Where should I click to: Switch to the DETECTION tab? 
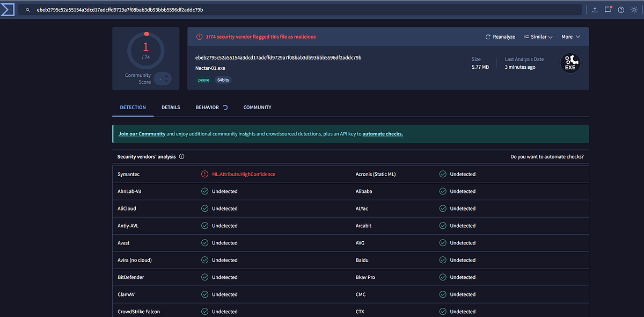tap(133, 107)
